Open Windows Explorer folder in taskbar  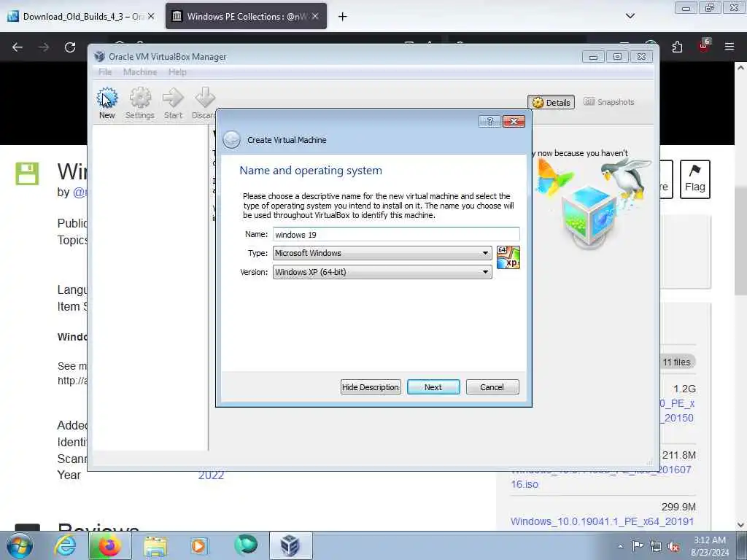pos(155,545)
